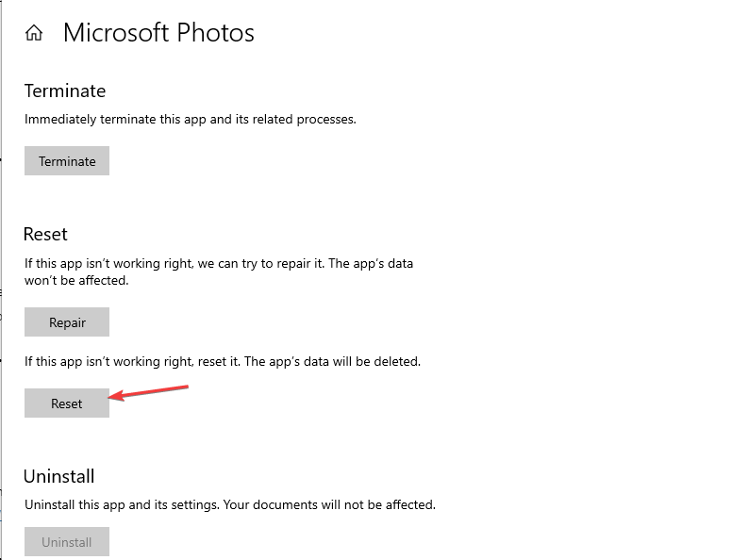Click sentence 'The app's data will be deleted'

click(x=332, y=362)
